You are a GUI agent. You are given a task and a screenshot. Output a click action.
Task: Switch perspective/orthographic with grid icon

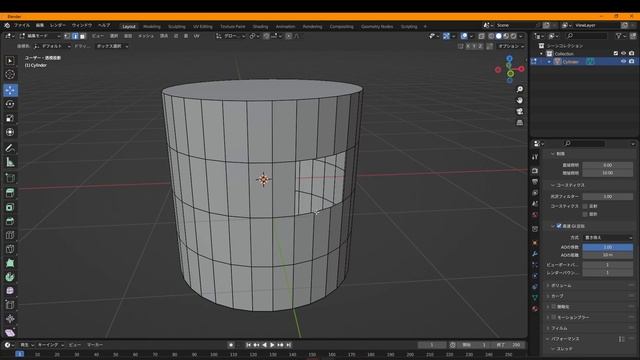click(520, 122)
